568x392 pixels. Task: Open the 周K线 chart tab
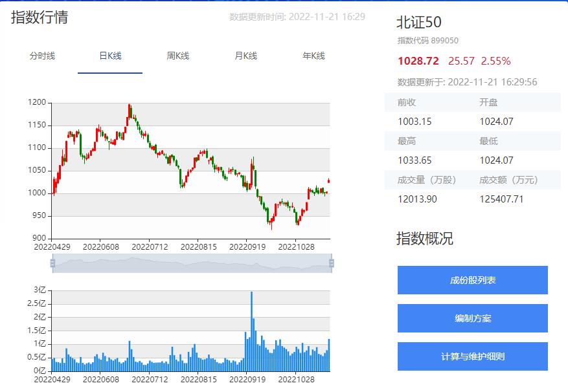pos(178,56)
